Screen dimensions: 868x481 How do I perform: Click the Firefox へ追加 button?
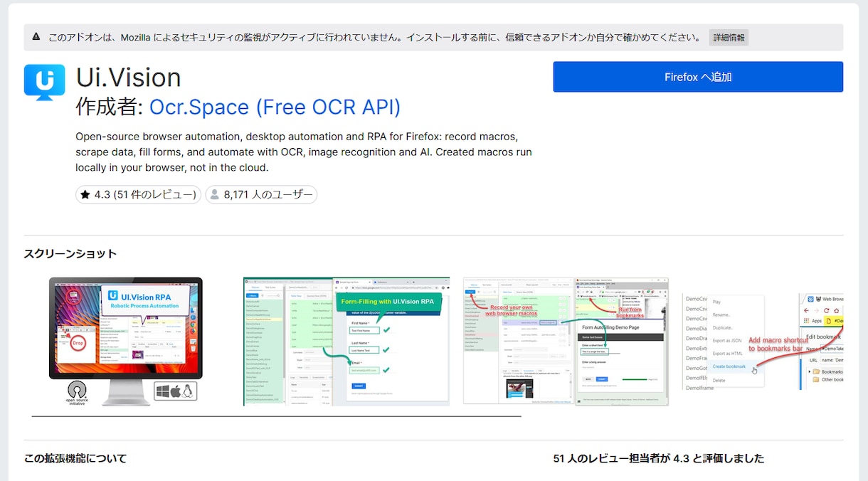point(698,77)
